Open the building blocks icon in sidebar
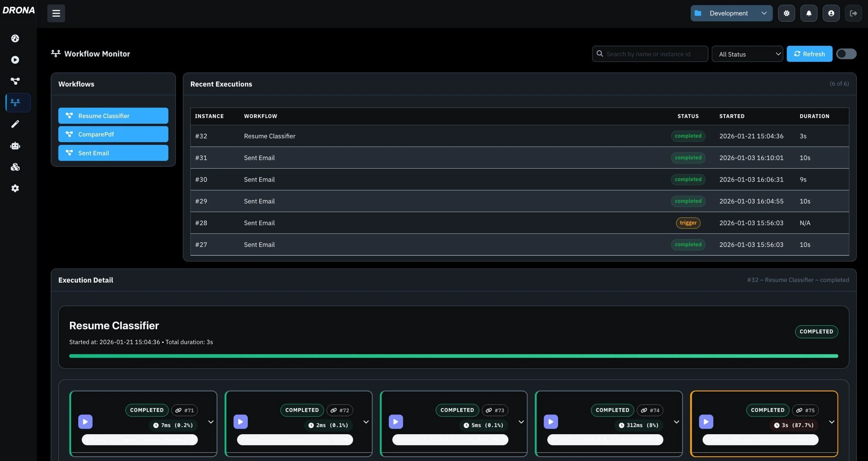The width and height of the screenshot is (868, 461). point(15,167)
